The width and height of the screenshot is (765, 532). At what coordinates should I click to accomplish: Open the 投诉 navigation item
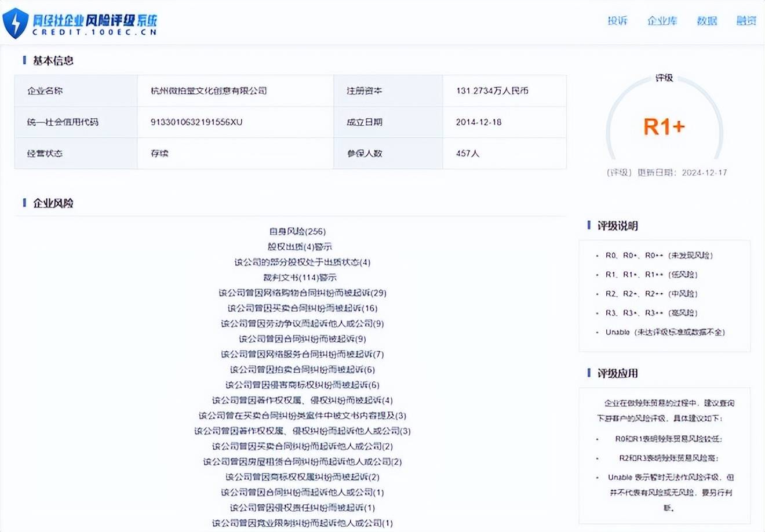[x=617, y=21]
